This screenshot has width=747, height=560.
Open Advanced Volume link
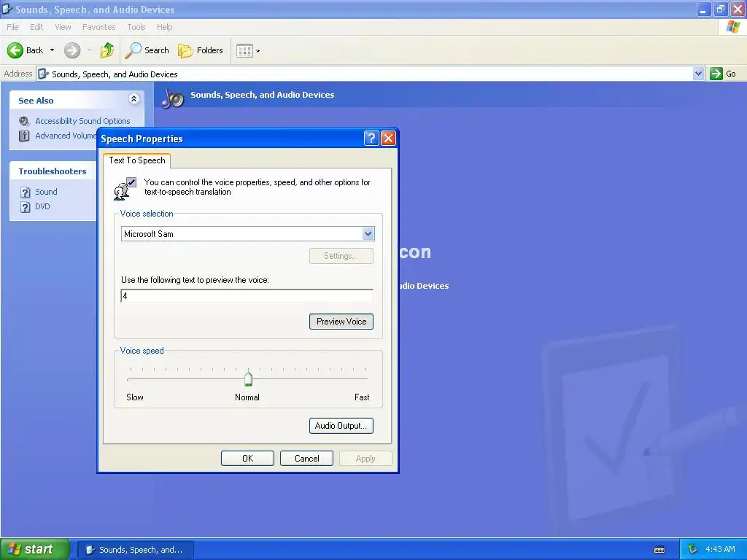66,136
